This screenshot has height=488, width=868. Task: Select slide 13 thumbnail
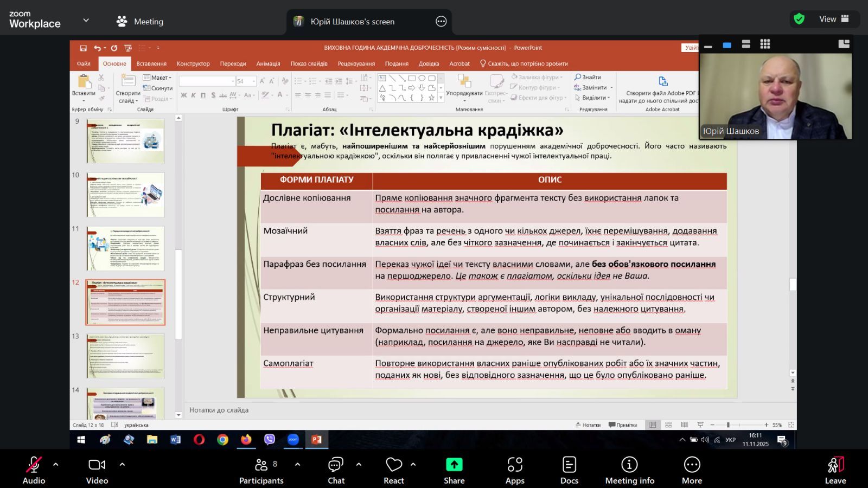[125, 356]
